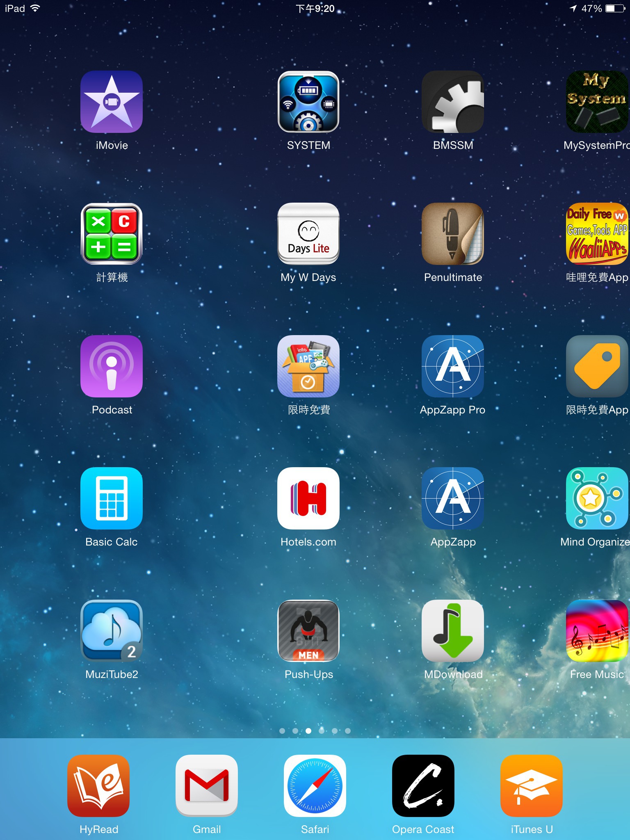This screenshot has height=840, width=630.
Task: Open HyRead in the dock
Action: click(x=98, y=786)
